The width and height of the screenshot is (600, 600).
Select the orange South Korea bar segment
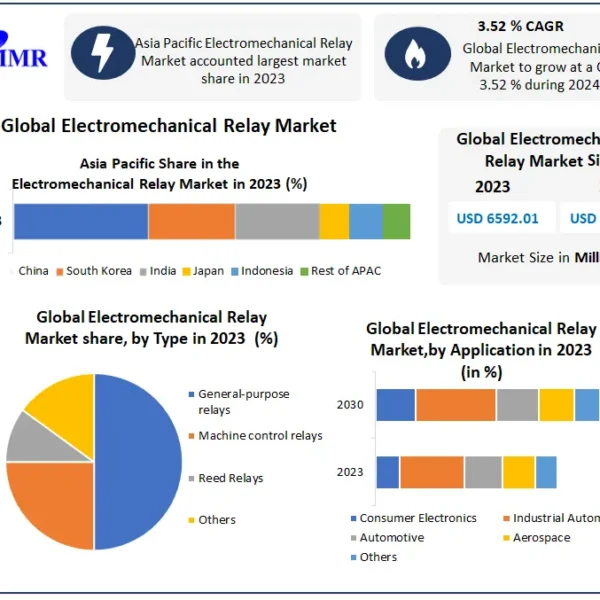coord(192,222)
